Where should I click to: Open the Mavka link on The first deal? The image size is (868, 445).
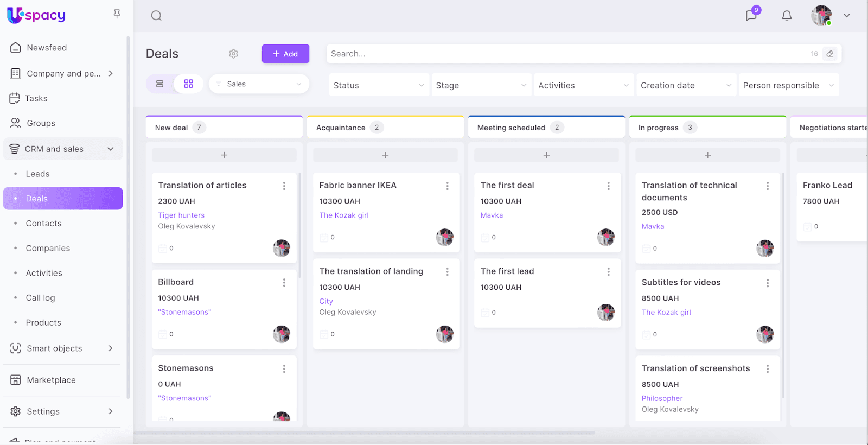click(x=492, y=215)
